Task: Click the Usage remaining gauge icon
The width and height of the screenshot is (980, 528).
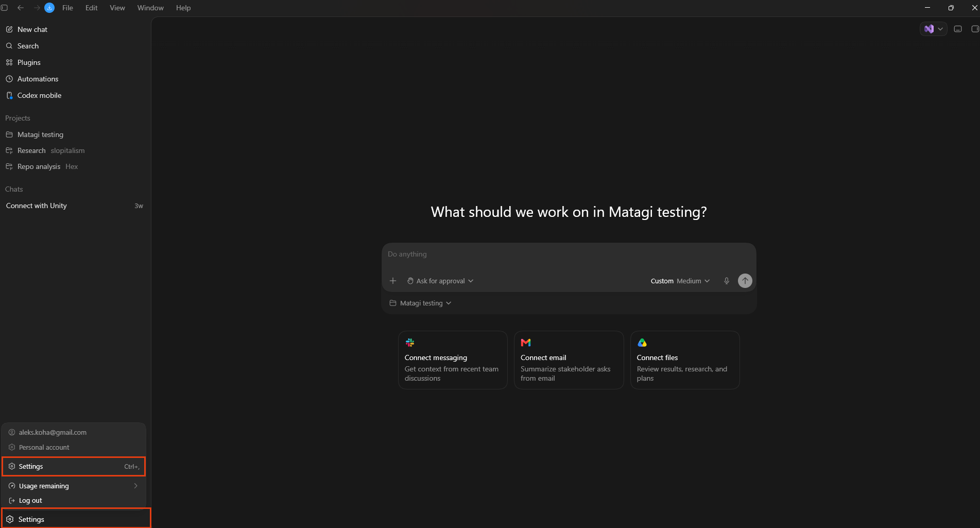Action: (12, 486)
